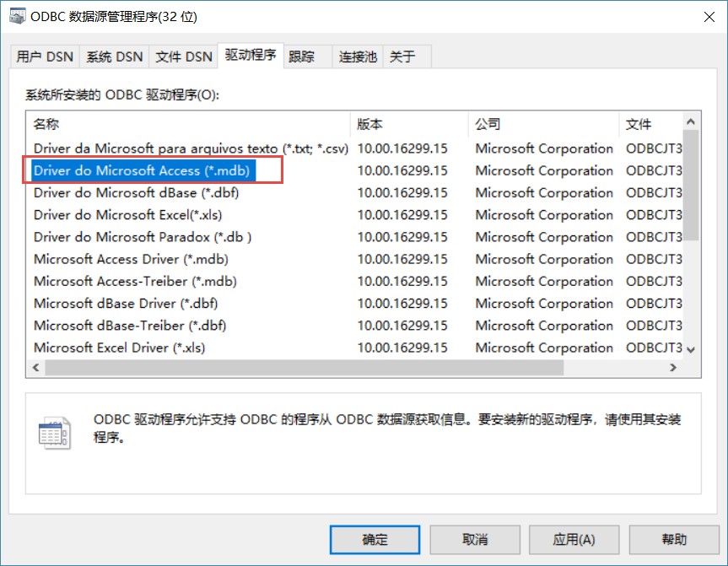Click the 应用(A) button
728x566 pixels.
(x=574, y=540)
